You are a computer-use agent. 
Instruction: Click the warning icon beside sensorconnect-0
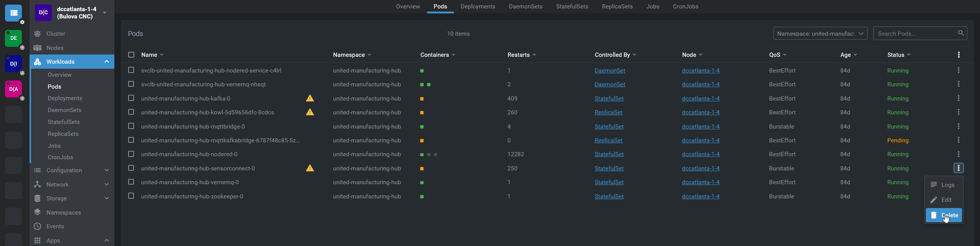pyautogui.click(x=310, y=168)
